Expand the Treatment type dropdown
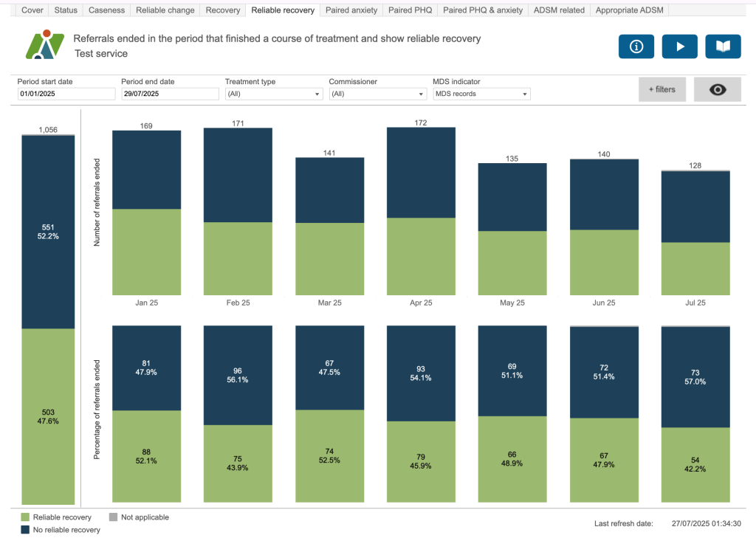This screenshot has height=538, width=756. (273, 94)
